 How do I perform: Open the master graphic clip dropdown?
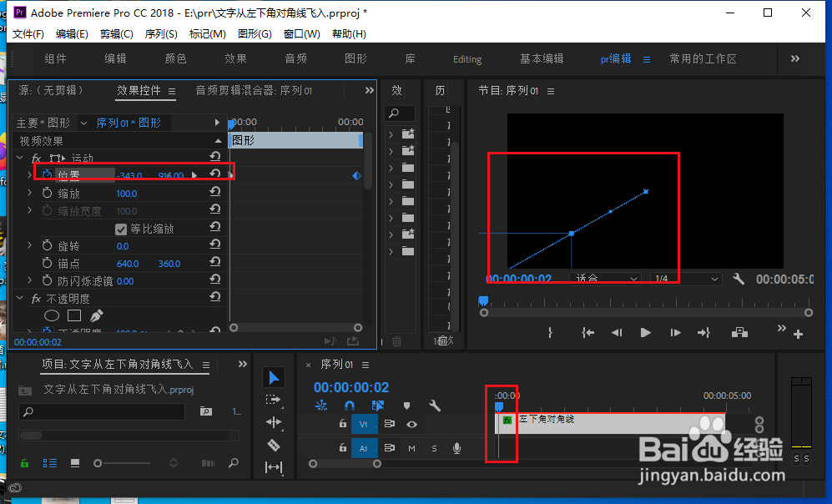83,123
